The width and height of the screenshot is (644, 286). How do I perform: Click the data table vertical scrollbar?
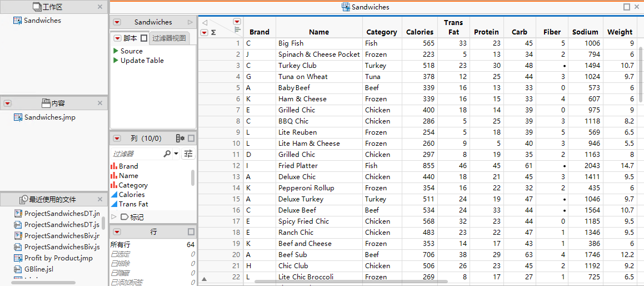click(641, 74)
